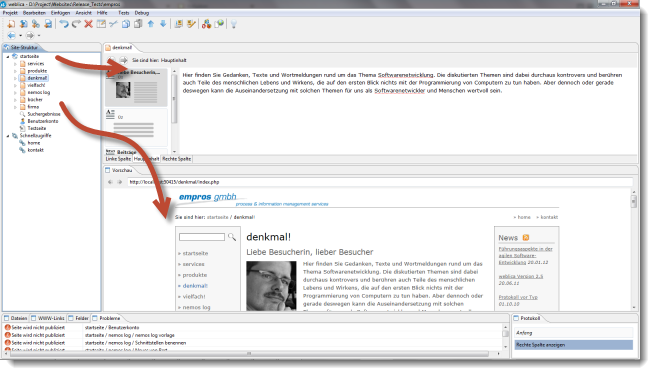Click the kontakt link in the preview header
The height and width of the screenshot is (375, 655).
pos(549,217)
